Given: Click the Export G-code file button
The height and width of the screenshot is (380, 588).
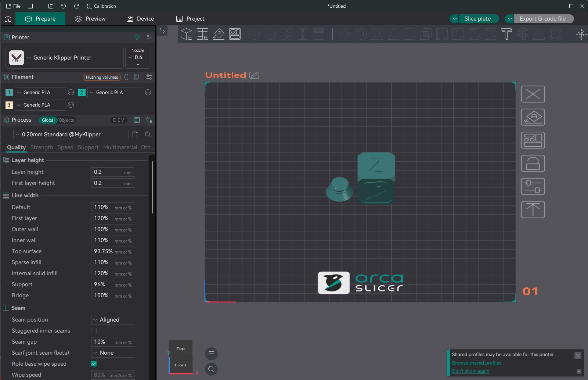Looking at the screenshot, I should coord(544,19).
